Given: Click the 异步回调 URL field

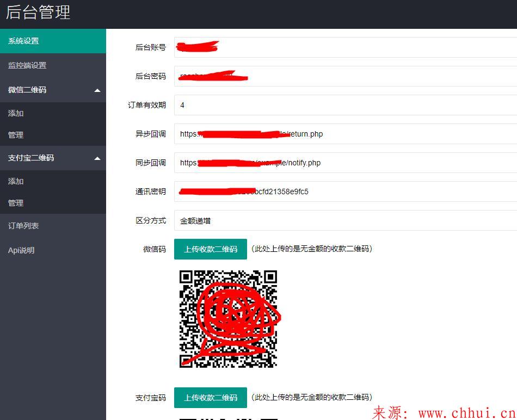Looking at the screenshot, I should coord(346,134).
